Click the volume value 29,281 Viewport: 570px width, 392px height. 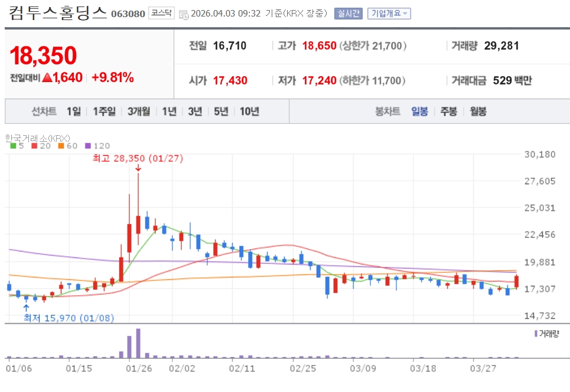click(501, 46)
